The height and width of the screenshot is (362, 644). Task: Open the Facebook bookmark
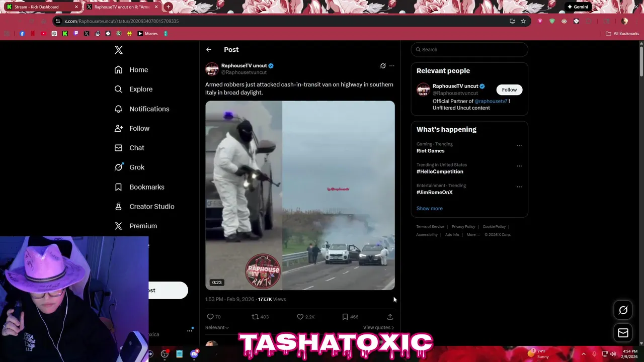click(x=22, y=34)
